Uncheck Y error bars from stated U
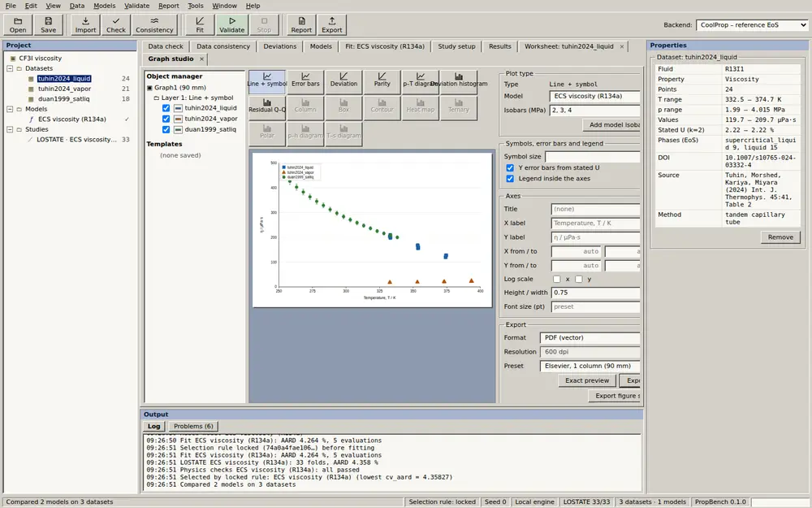 510,168
